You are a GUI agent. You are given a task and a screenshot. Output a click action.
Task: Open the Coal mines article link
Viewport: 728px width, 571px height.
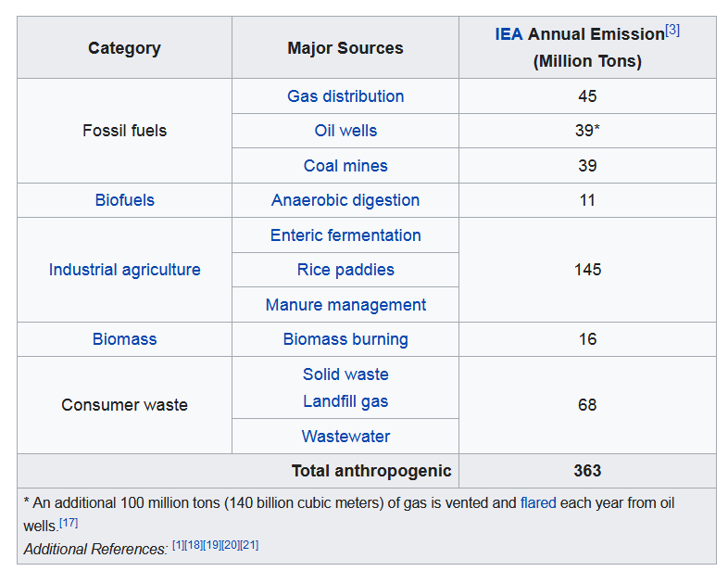coord(345,166)
